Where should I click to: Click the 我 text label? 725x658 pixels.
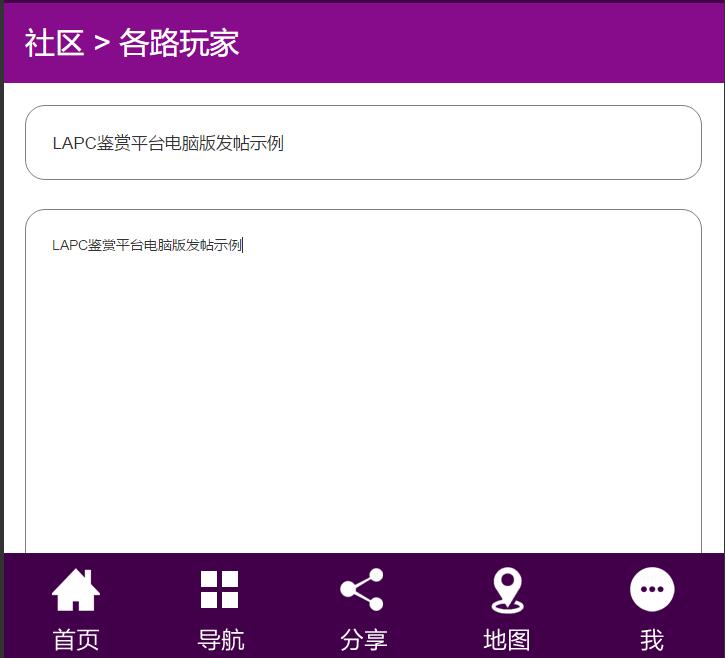652,640
